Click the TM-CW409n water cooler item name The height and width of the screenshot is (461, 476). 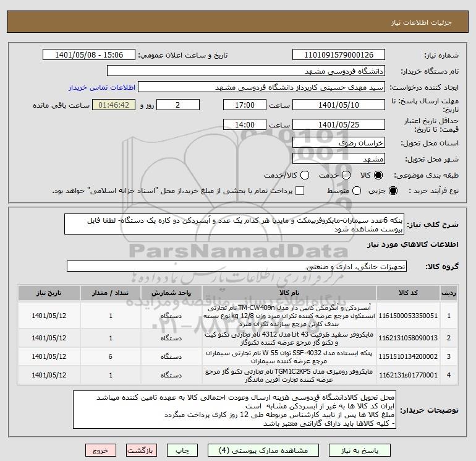point(289,316)
